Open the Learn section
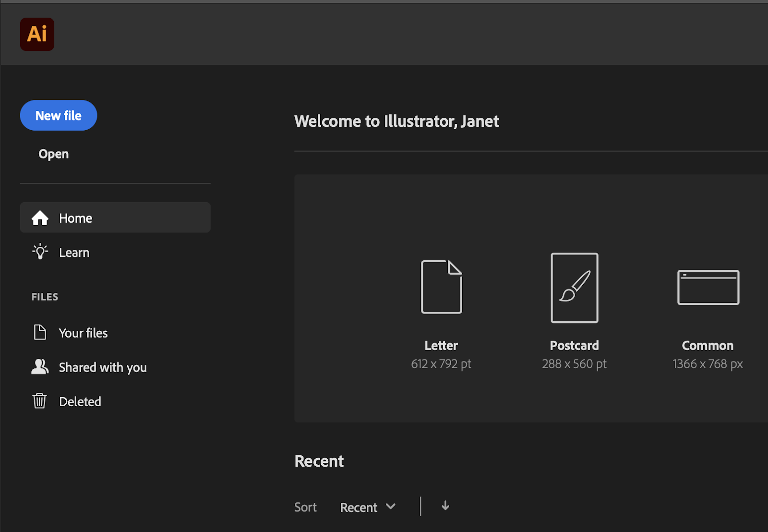Screen dimensions: 768x532 click(74, 253)
